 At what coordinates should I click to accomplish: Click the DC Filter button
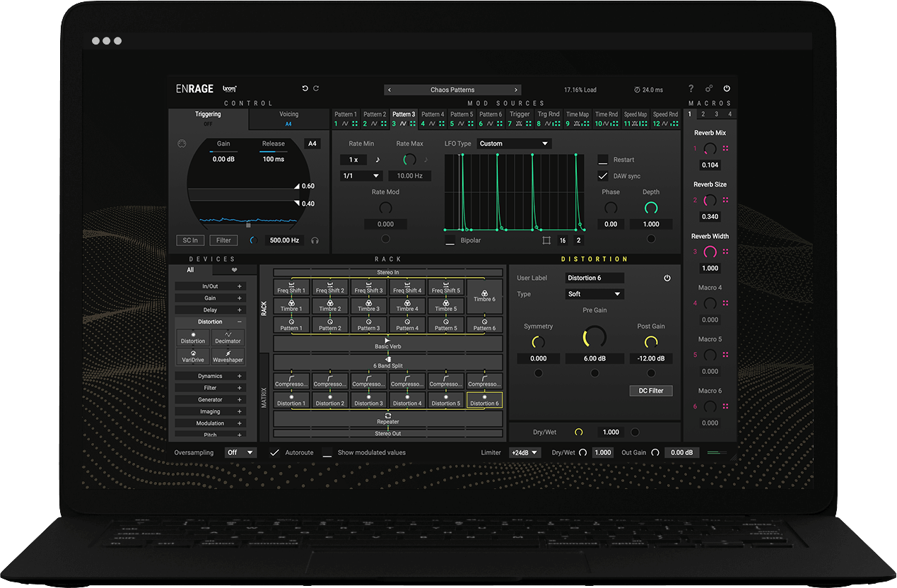651,391
